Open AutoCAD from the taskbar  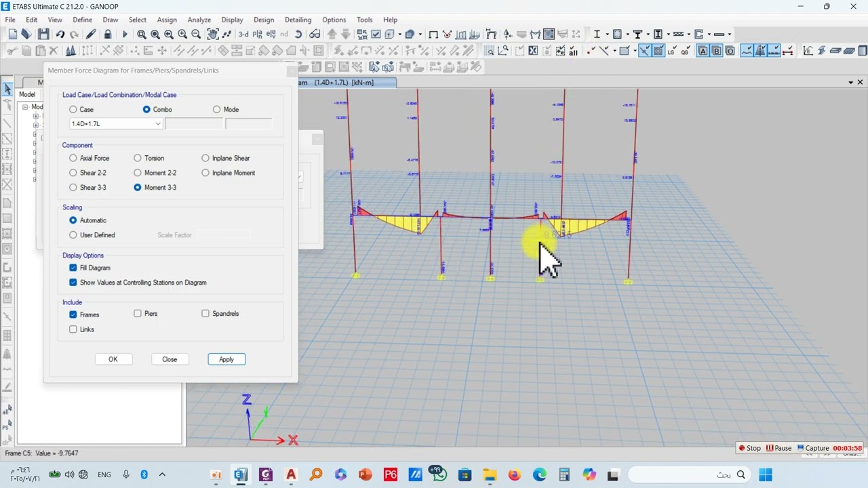(x=291, y=474)
